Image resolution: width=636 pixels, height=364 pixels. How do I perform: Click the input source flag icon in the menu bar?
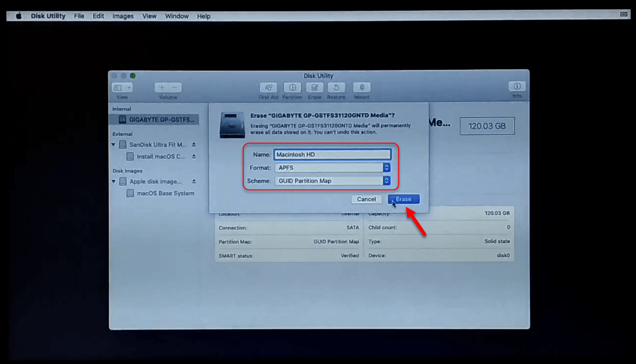[x=624, y=15]
